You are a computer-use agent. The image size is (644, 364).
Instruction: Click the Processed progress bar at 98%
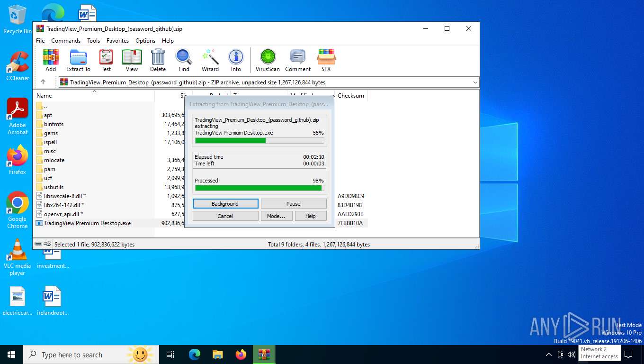259,188
